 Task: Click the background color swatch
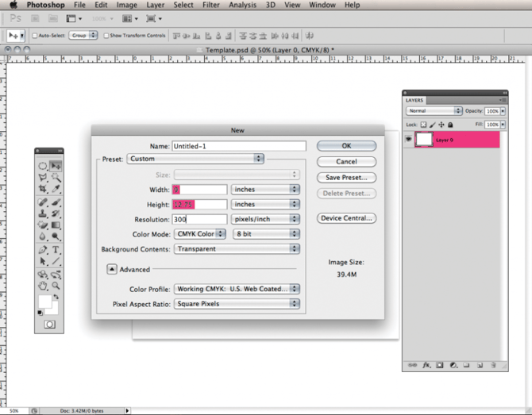(x=54, y=309)
